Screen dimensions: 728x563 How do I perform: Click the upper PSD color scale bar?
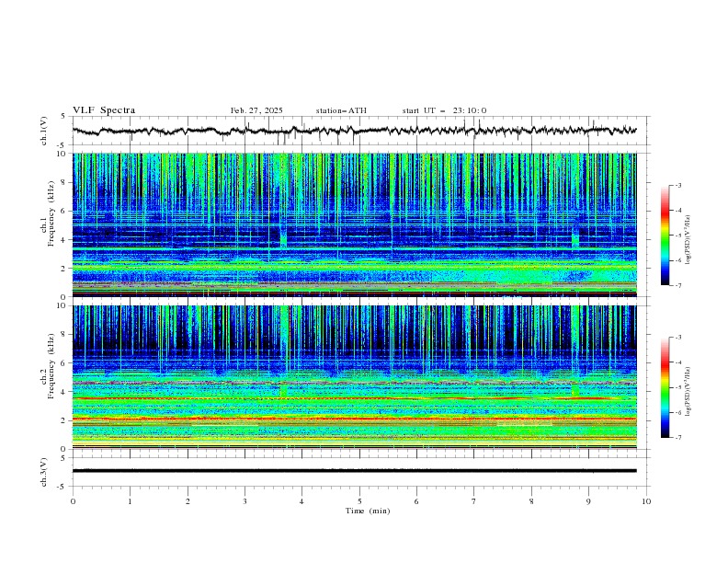click(x=665, y=236)
